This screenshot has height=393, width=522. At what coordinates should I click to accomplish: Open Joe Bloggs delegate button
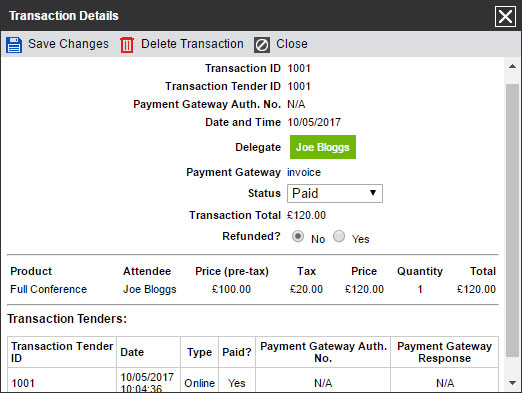[323, 147]
